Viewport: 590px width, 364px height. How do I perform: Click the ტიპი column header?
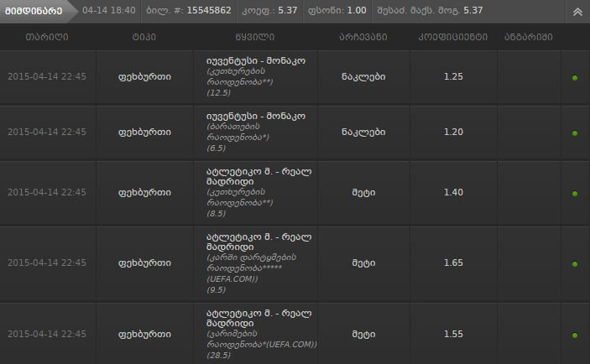(x=144, y=37)
